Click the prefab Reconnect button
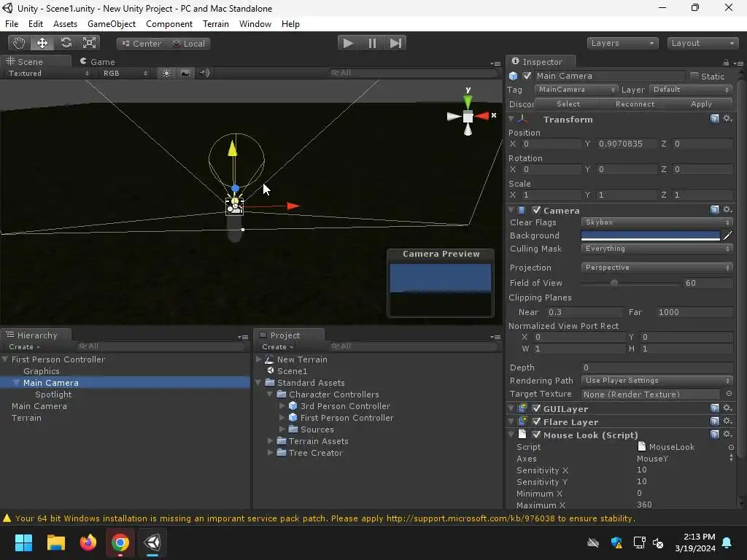The image size is (747, 560). pos(635,104)
